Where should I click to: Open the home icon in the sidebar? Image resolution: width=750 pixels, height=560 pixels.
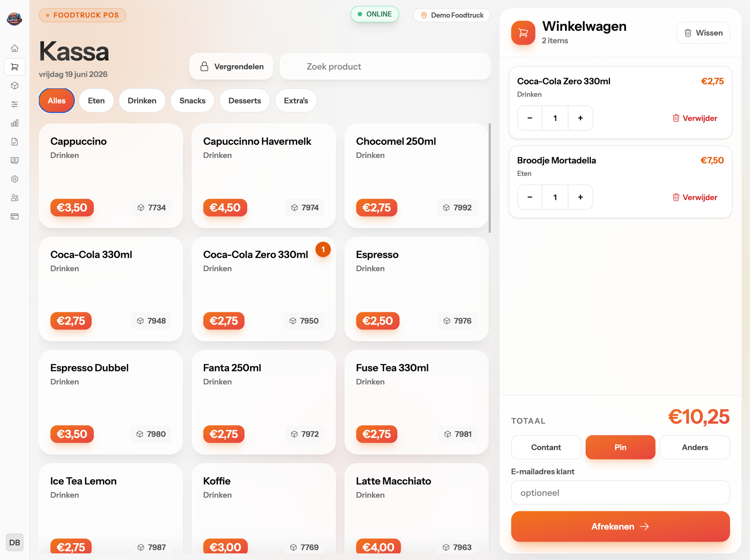click(x=15, y=48)
